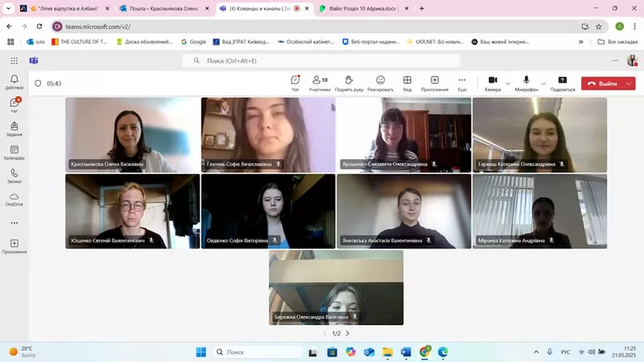Open More actions in meeting toolbar

pyautogui.click(x=462, y=83)
